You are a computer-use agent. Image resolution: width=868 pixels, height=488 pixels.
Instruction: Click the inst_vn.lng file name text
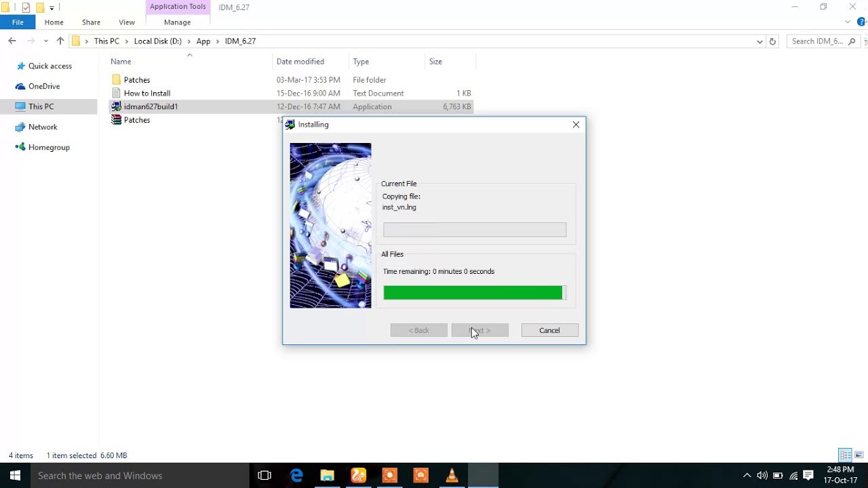[x=399, y=207]
